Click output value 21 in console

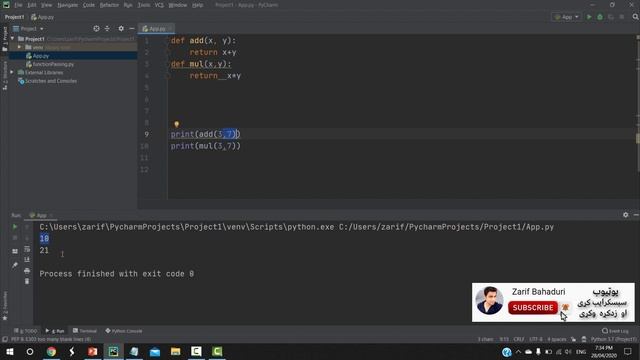click(44, 250)
